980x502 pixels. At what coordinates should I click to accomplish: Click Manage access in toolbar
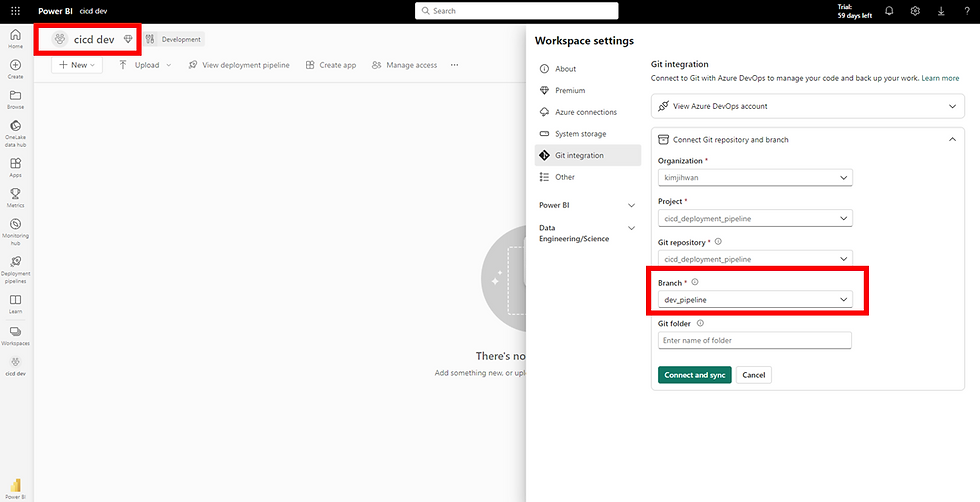tap(404, 65)
